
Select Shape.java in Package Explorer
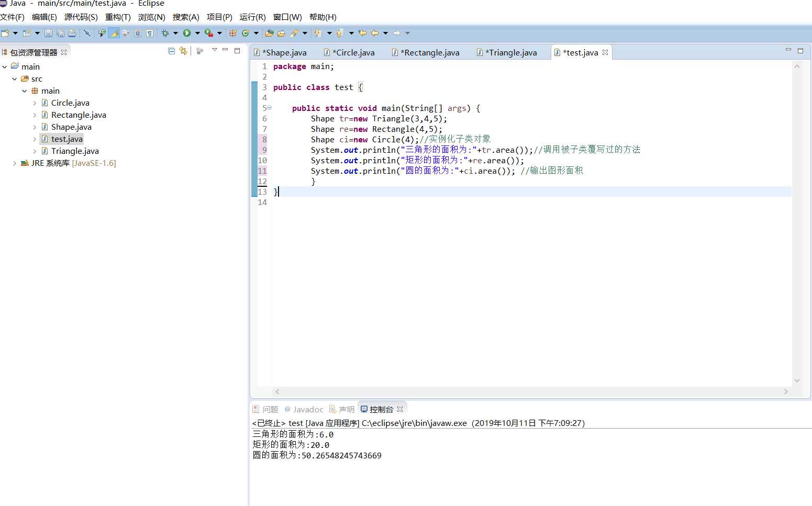[x=71, y=127]
